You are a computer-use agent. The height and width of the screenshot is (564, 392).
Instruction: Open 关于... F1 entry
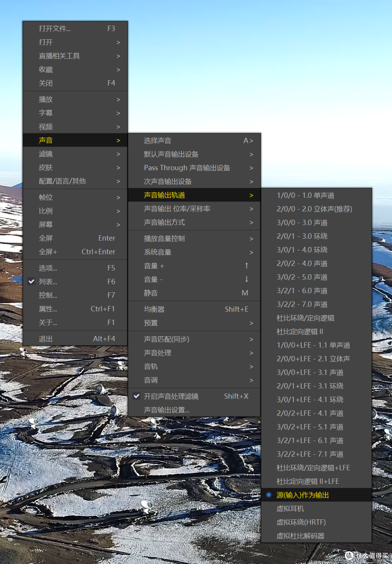tap(75, 323)
